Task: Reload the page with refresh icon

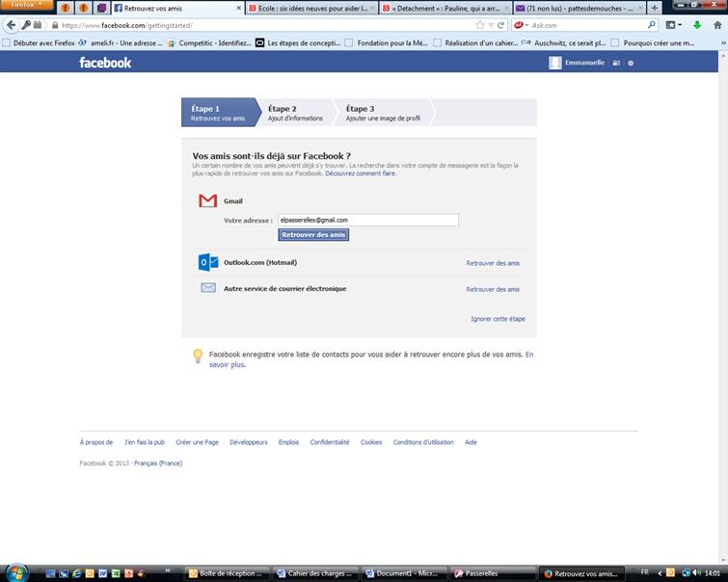Action: coord(500,25)
